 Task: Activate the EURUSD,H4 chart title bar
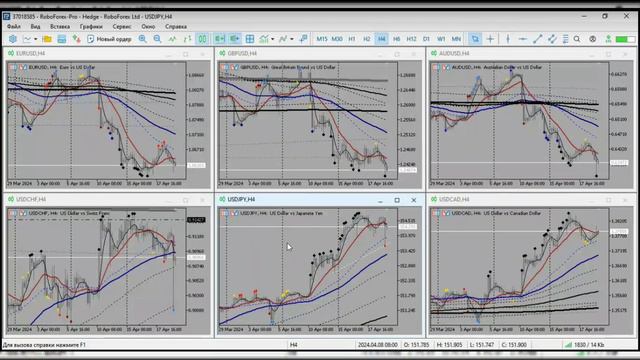click(108, 53)
